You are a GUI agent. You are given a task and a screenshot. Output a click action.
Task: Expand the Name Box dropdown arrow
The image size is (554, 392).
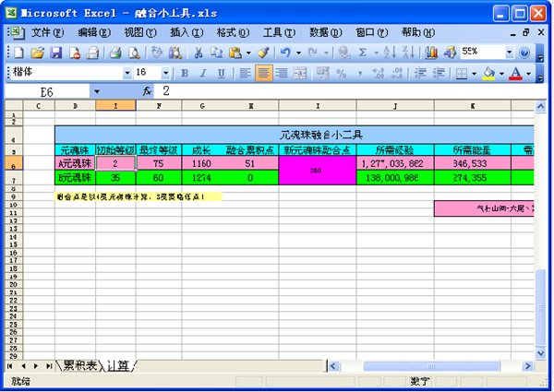pos(96,91)
